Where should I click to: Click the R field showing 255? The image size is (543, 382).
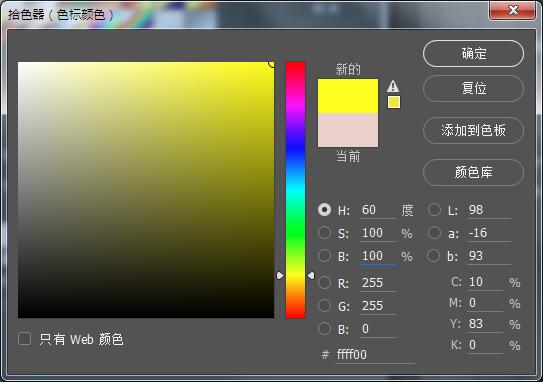(x=378, y=283)
